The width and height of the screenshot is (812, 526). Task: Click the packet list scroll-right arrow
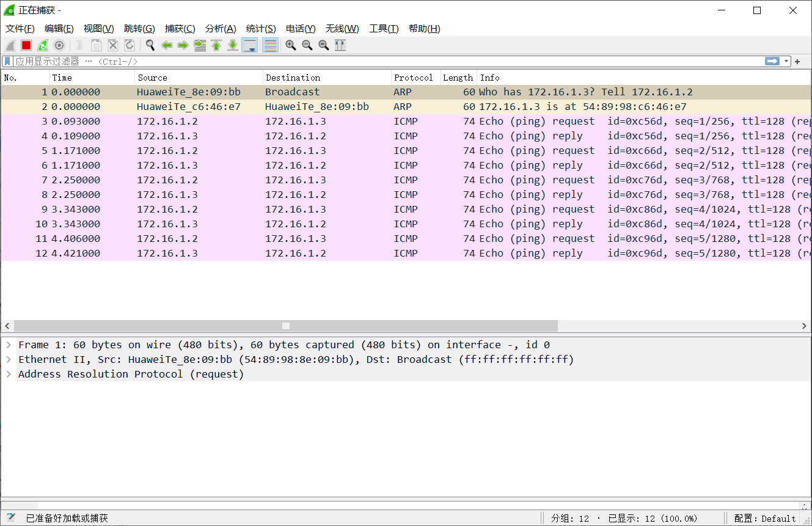coord(805,326)
